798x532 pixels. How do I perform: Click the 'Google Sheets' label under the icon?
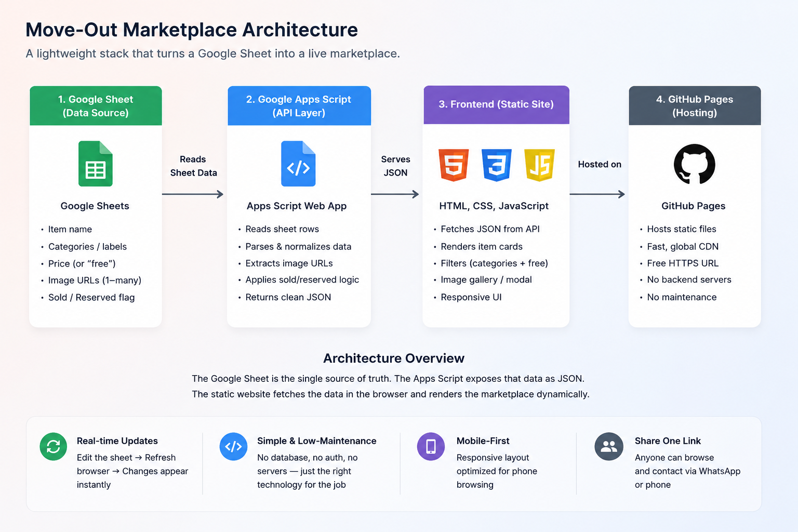[95, 206]
